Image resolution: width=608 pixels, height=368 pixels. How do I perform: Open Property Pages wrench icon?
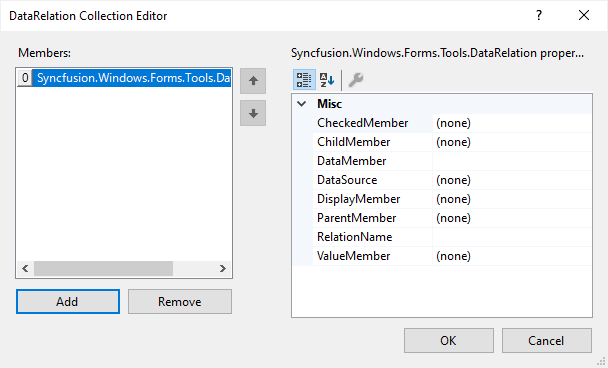pyautogui.click(x=356, y=80)
